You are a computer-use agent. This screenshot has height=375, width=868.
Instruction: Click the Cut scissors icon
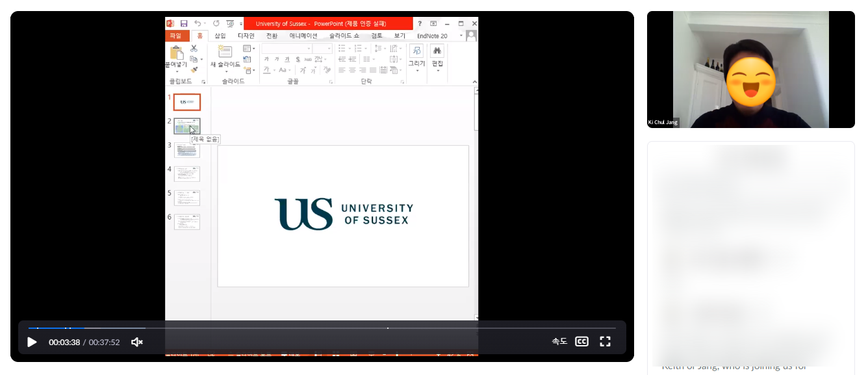194,49
